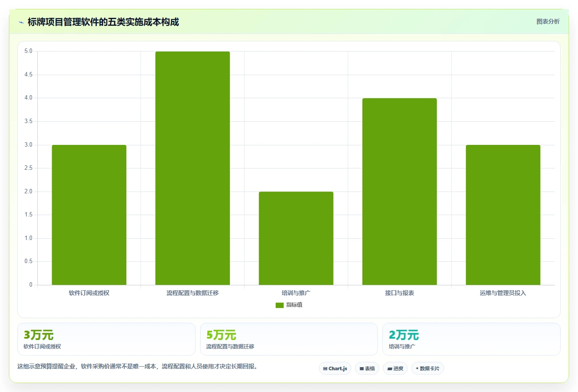Click the 接口与报表 x-axis label
The image size is (578, 392).
coord(400,293)
